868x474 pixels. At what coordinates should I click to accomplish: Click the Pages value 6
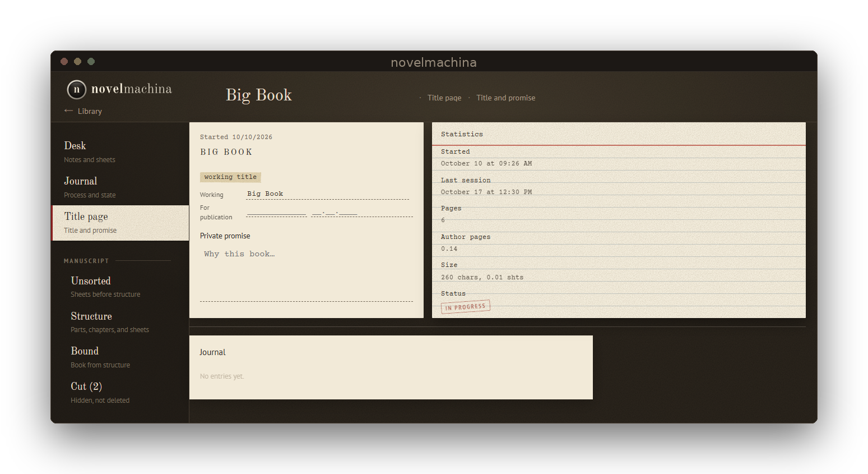[x=443, y=220]
